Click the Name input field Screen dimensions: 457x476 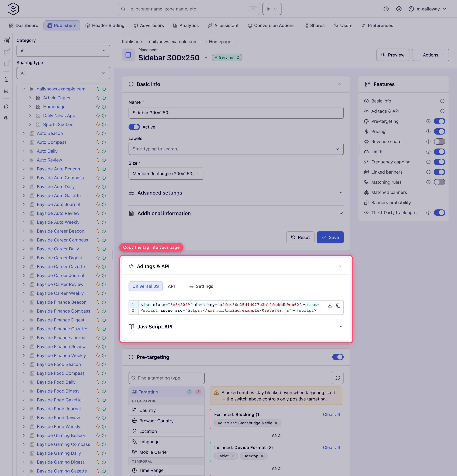(236, 113)
